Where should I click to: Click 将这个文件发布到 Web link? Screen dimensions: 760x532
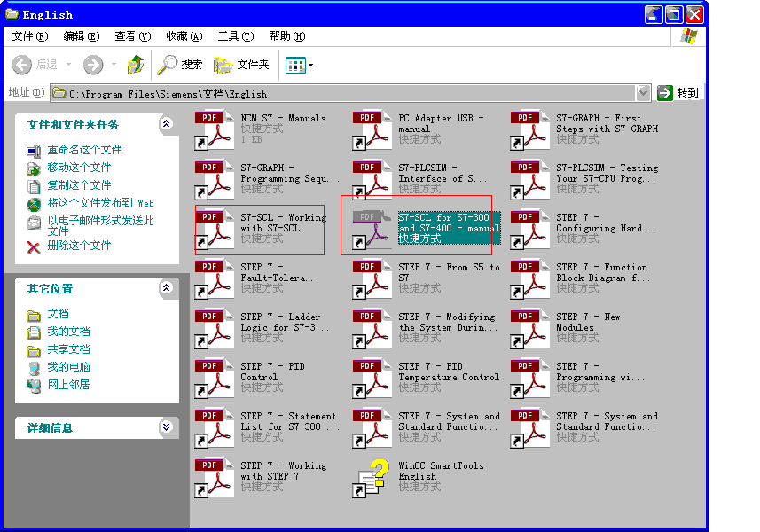tap(100, 203)
